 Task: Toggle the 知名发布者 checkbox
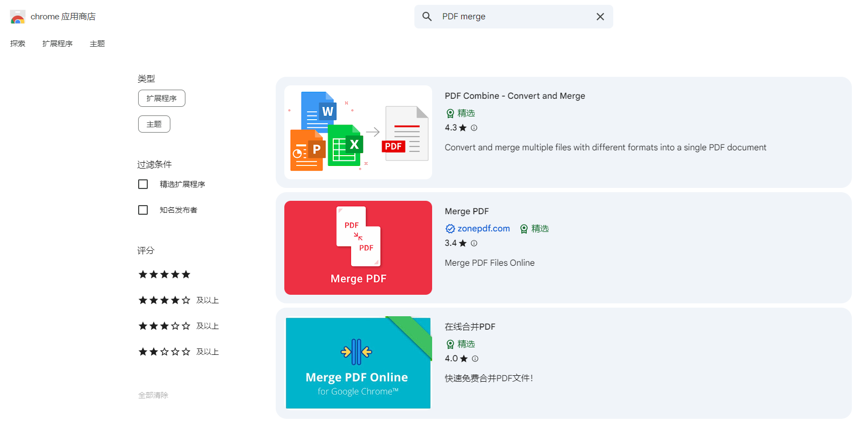[143, 210]
